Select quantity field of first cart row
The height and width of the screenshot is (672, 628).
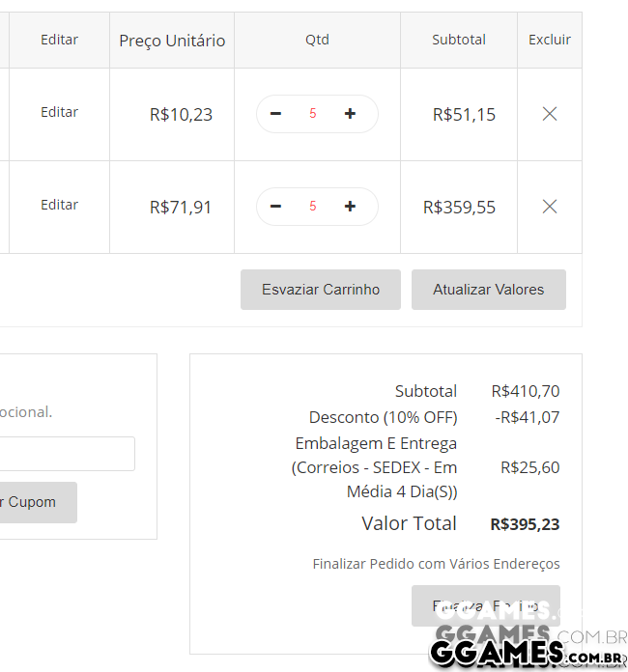tap(313, 114)
